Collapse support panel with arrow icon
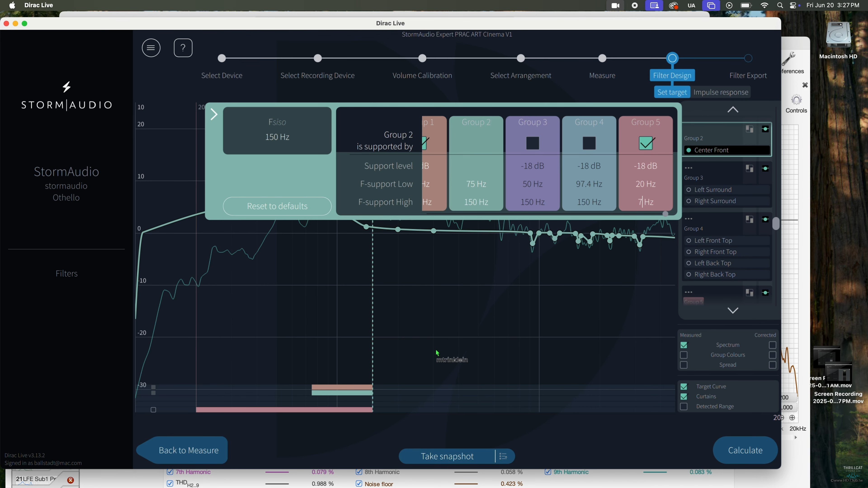Viewport: 868px width, 488px height. tap(214, 115)
